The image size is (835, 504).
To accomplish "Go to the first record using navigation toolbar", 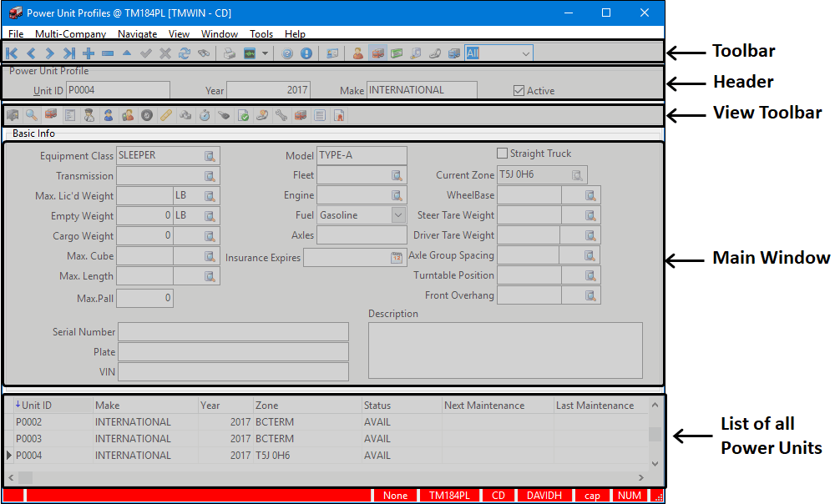I will coord(12,53).
